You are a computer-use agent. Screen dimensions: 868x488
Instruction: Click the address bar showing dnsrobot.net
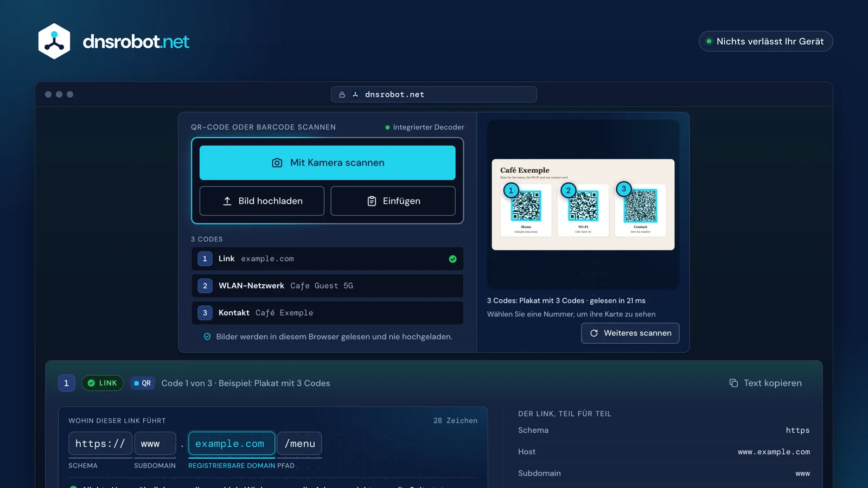(x=434, y=94)
